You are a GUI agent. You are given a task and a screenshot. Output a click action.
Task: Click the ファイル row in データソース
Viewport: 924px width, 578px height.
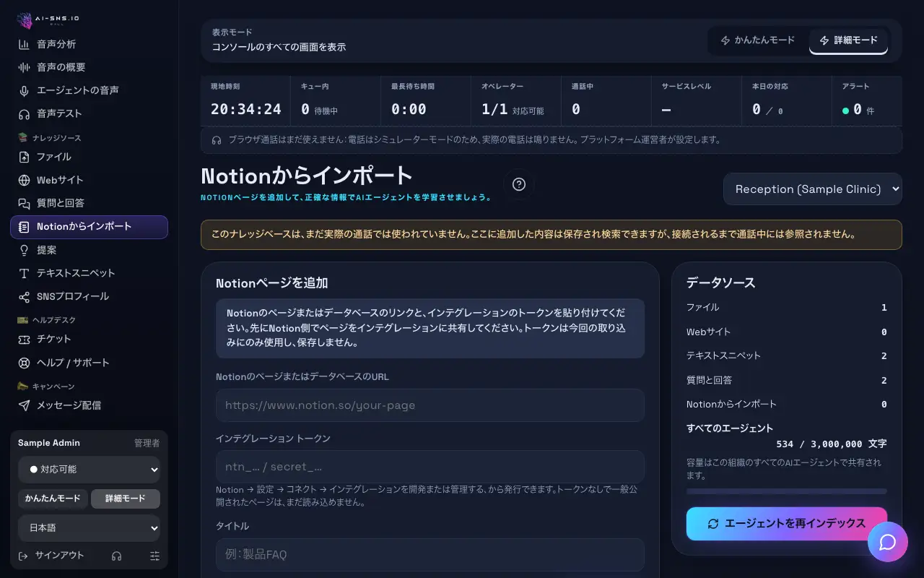(787, 308)
